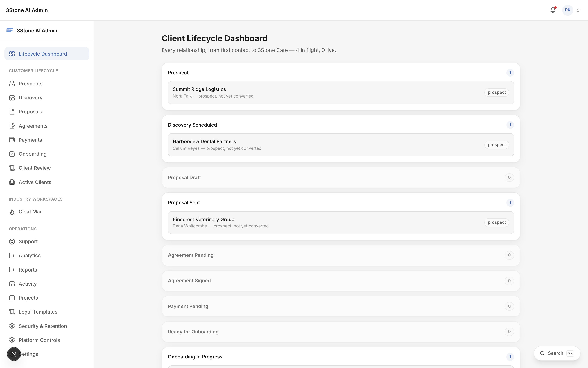This screenshot has width=588, height=368.
Task: Click the Client Review scroll icon
Action: click(x=12, y=168)
